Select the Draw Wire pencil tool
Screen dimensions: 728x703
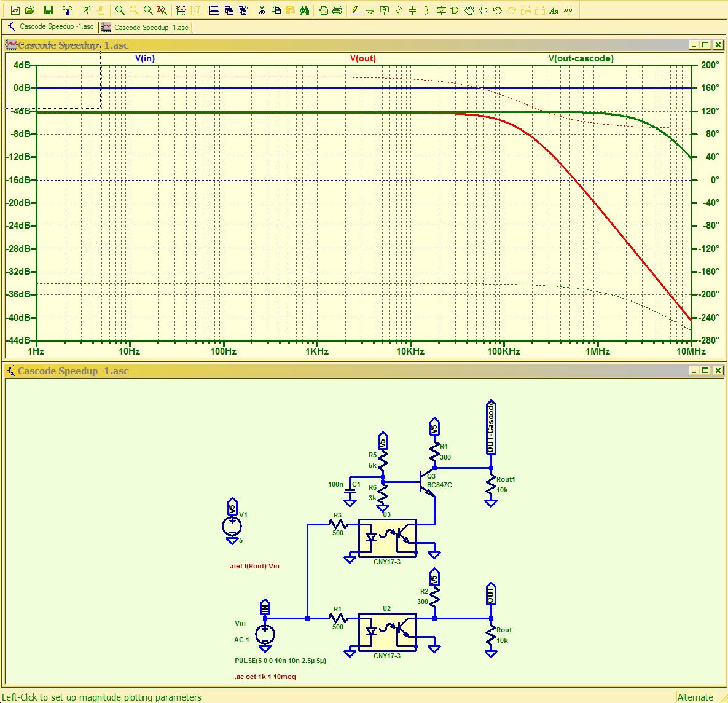pyautogui.click(x=356, y=10)
